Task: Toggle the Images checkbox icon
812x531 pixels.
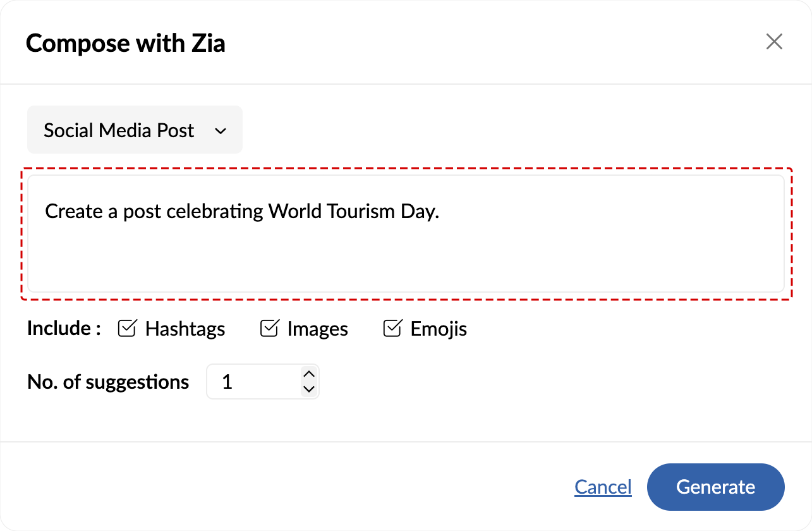Action: [x=270, y=329]
